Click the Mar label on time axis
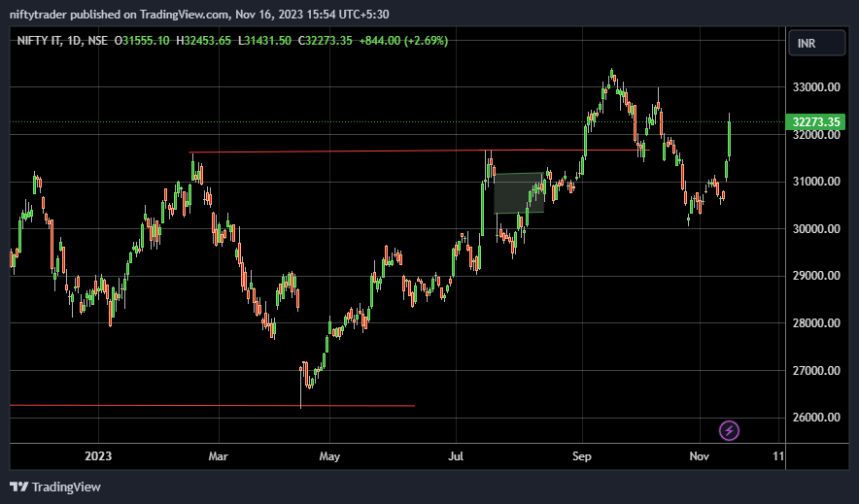Screen dimensions: 859x504 [x=218, y=455]
